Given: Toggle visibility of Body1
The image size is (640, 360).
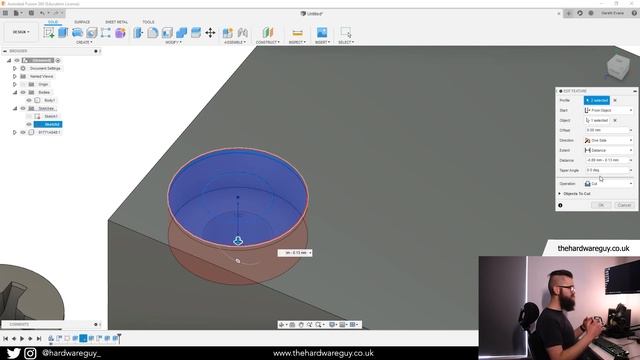Looking at the screenshot, I should (29, 100).
